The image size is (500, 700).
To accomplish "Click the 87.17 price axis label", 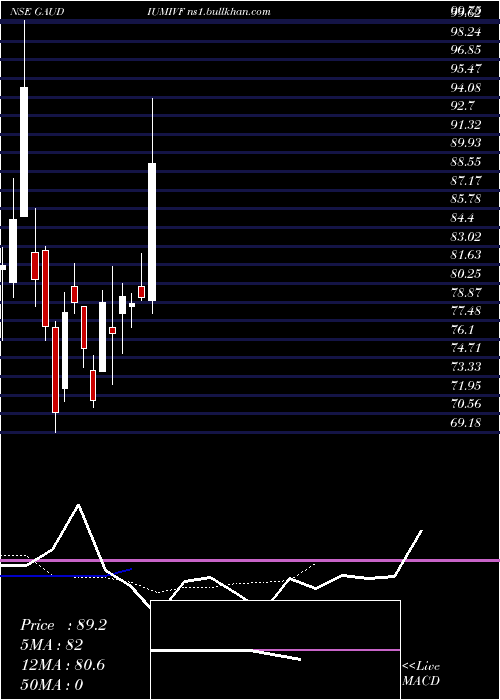I will [466, 180].
